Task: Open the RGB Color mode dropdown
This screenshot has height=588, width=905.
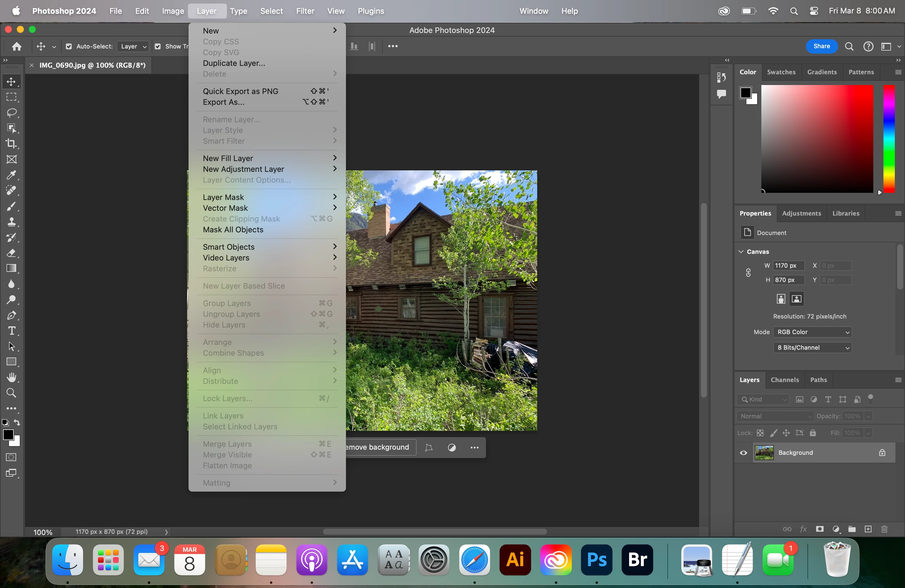Action: pyautogui.click(x=812, y=332)
